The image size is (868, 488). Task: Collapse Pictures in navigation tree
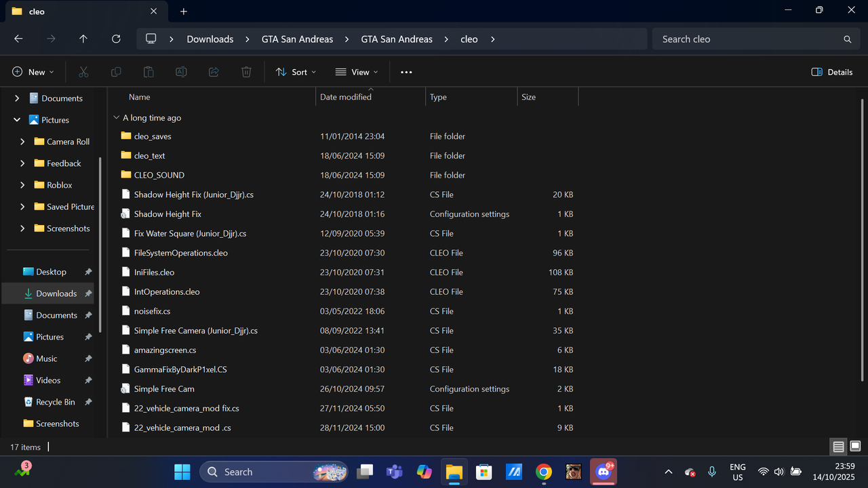click(x=17, y=120)
